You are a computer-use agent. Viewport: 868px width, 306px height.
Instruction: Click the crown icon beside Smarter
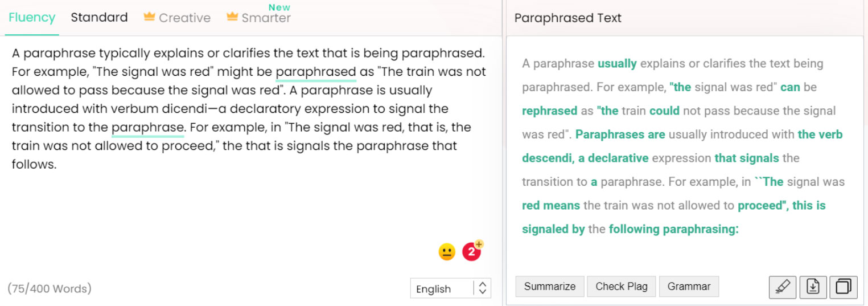232,17
